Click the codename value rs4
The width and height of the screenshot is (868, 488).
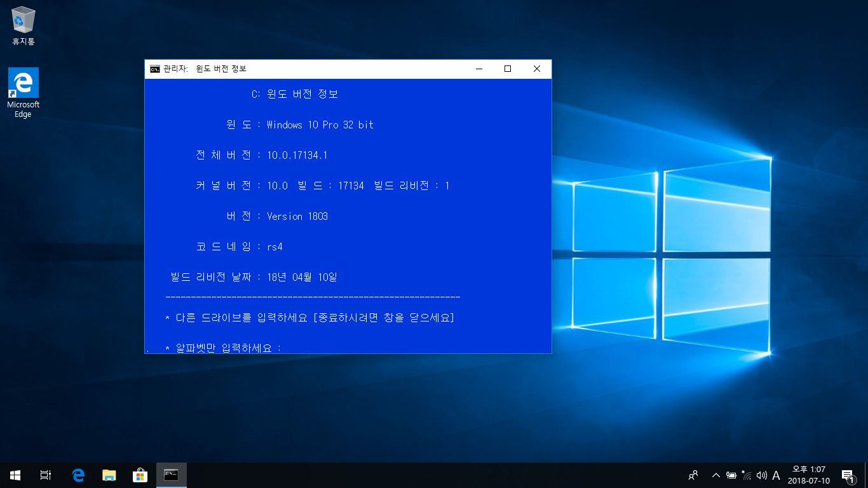click(275, 247)
